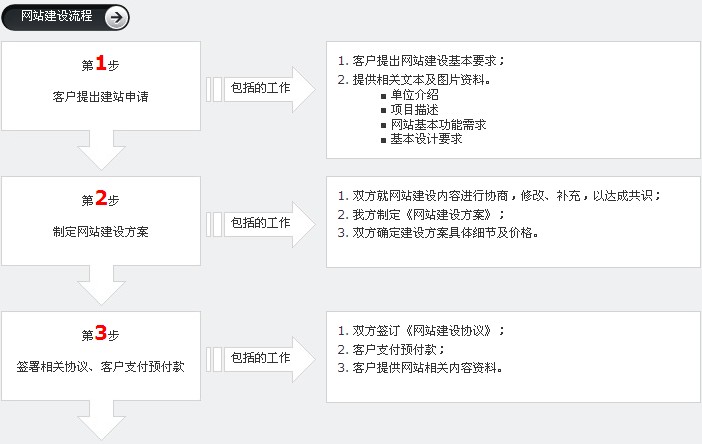Click the down arrow below step 2
The width and height of the screenshot is (702, 444).
point(100,287)
